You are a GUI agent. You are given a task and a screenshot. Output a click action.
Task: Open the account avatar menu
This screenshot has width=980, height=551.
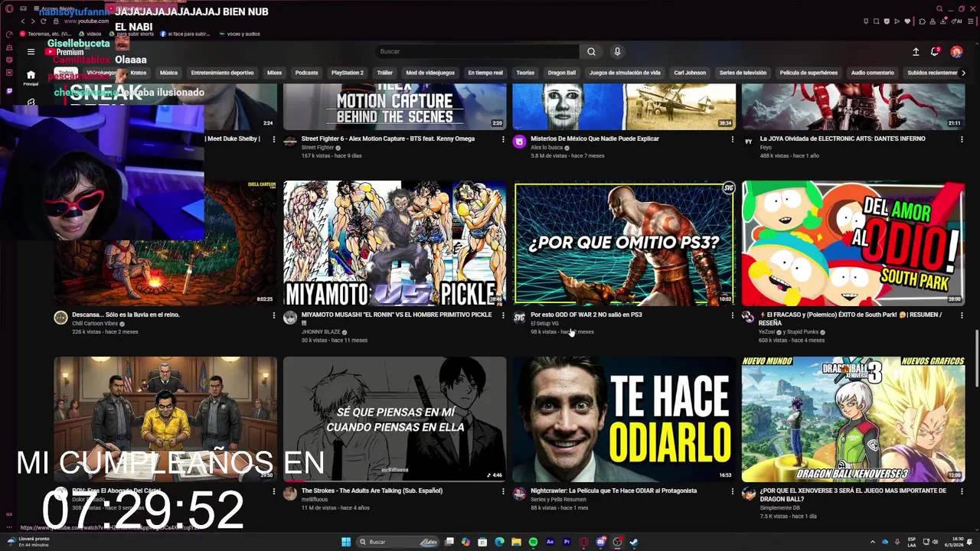(x=956, y=51)
